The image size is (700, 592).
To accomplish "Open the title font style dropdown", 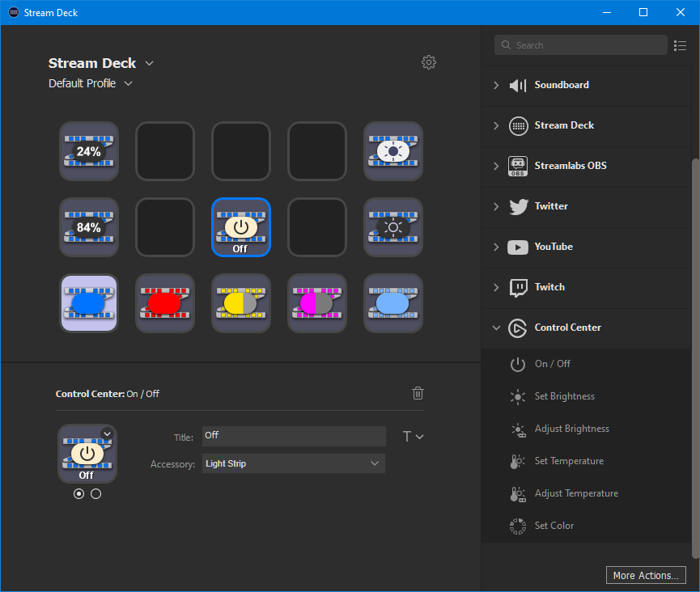I will tap(413, 436).
